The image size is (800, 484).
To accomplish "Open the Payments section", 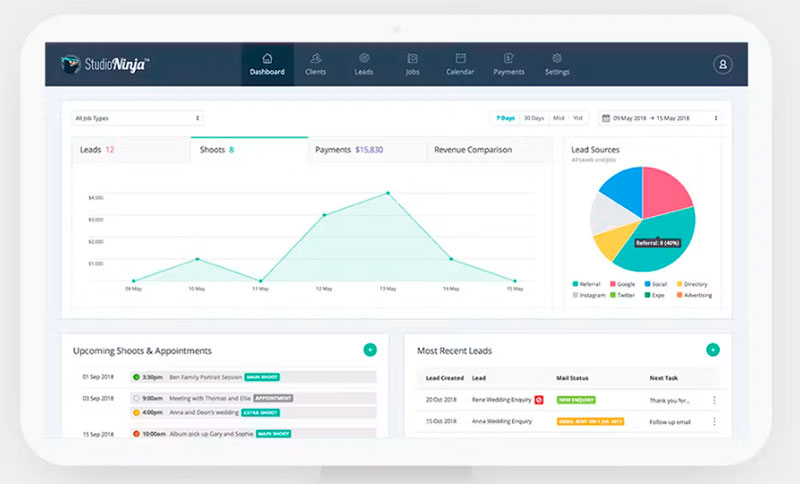I will pos(509,64).
